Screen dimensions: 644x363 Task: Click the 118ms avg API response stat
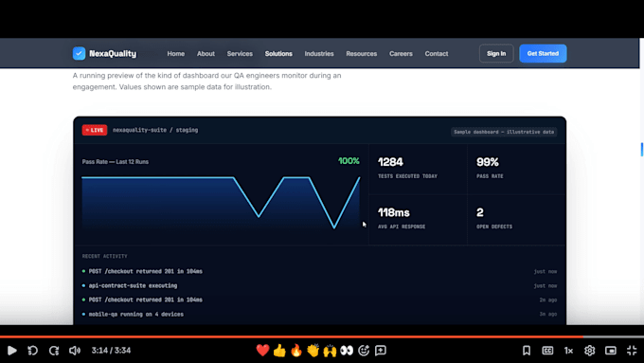[418, 219]
